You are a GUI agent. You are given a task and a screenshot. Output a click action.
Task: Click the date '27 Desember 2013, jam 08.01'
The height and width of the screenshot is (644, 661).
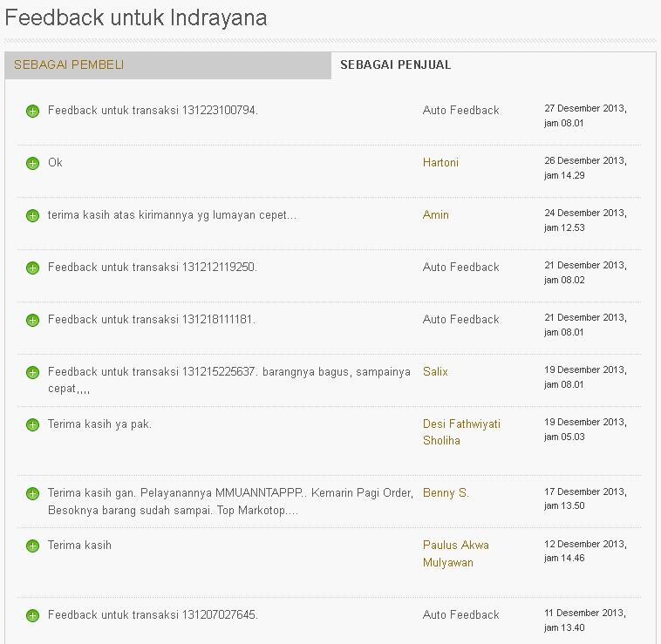[x=585, y=116]
